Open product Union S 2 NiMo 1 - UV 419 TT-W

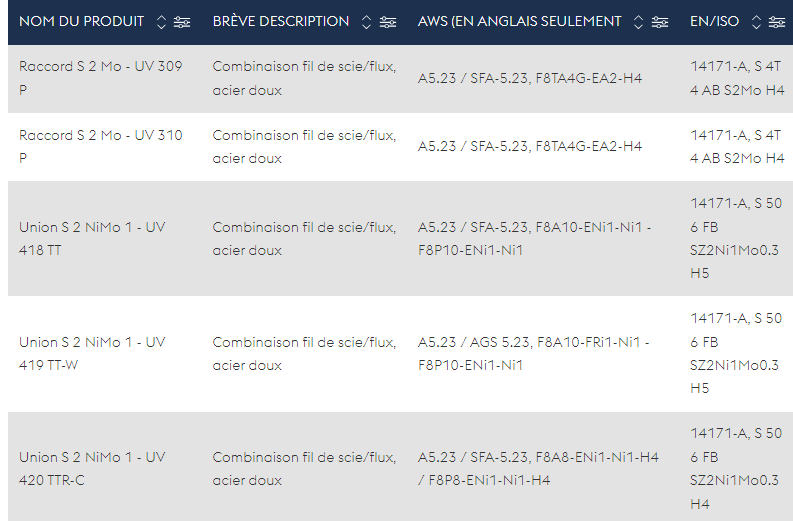pos(92,354)
